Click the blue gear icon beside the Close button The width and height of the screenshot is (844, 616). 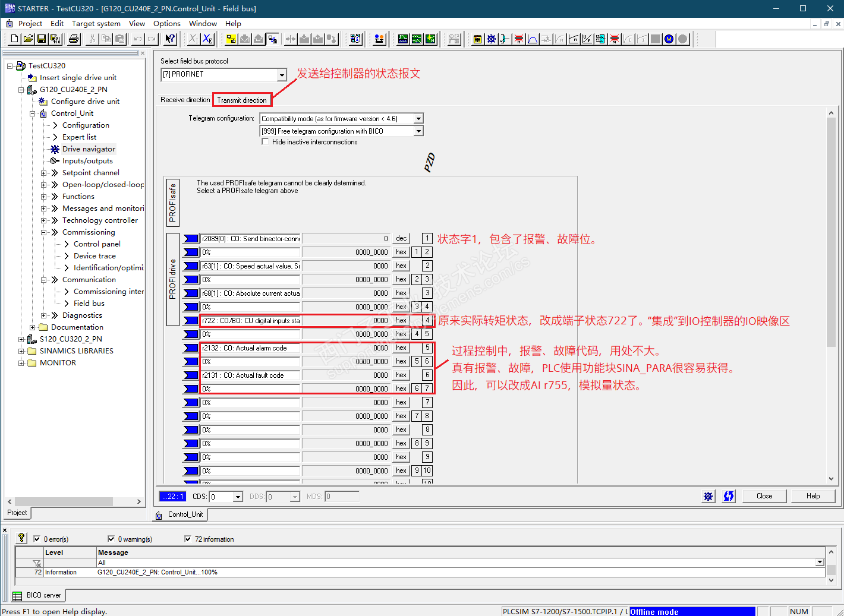coord(708,496)
